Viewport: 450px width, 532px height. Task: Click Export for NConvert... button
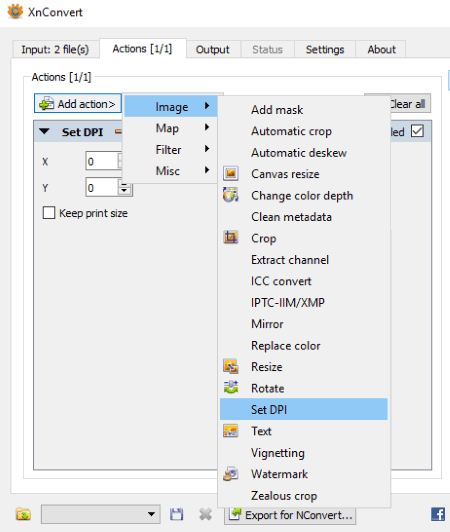pyautogui.click(x=290, y=515)
